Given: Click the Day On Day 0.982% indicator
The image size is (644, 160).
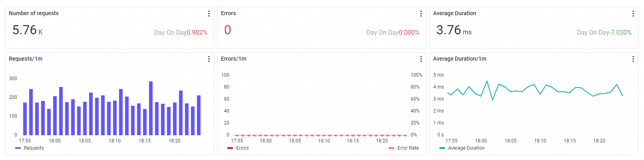Looking at the screenshot, I should tap(181, 33).
